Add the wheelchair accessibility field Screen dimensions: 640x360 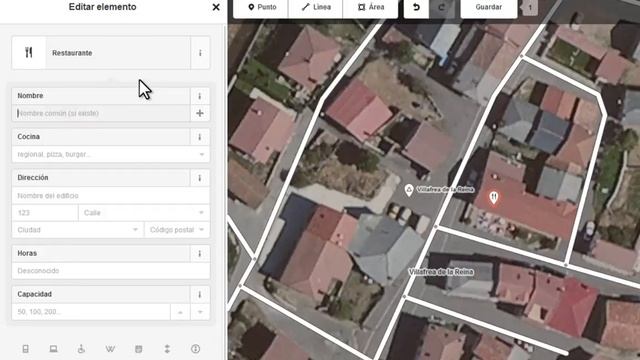pyautogui.click(x=81, y=349)
